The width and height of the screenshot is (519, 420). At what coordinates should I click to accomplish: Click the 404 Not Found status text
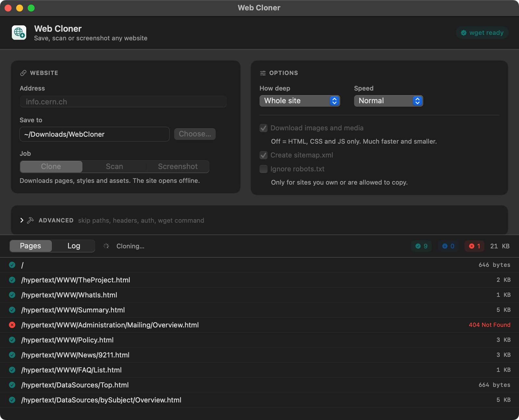point(489,325)
